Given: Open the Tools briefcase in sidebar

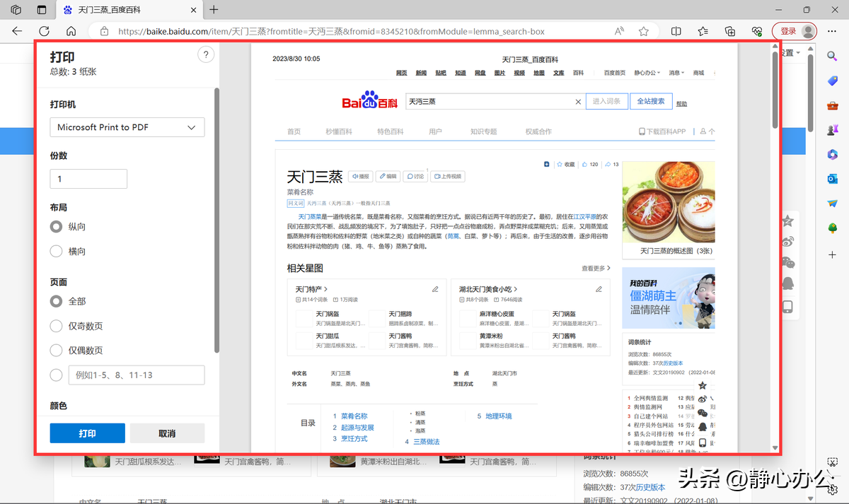Looking at the screenshot, I should point(832,105).
